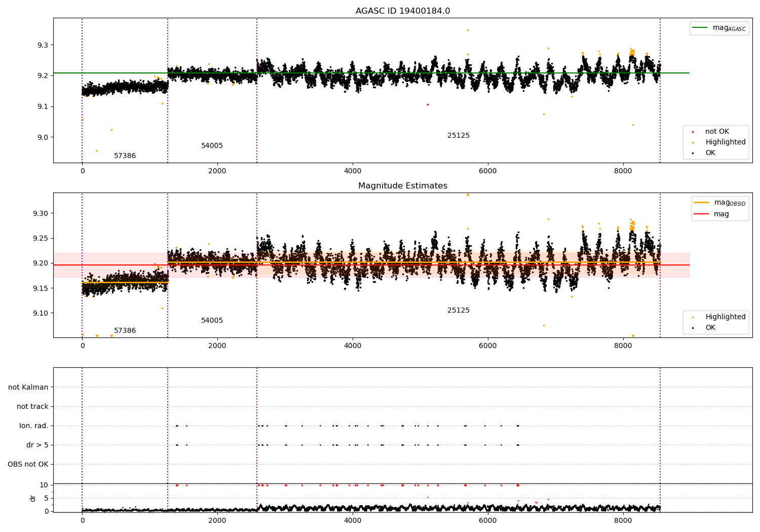The width and height of the screenshot is (760, 532).
Task: Click the red 'not OK' data point in top plot
Action: [x=428, y=104]
